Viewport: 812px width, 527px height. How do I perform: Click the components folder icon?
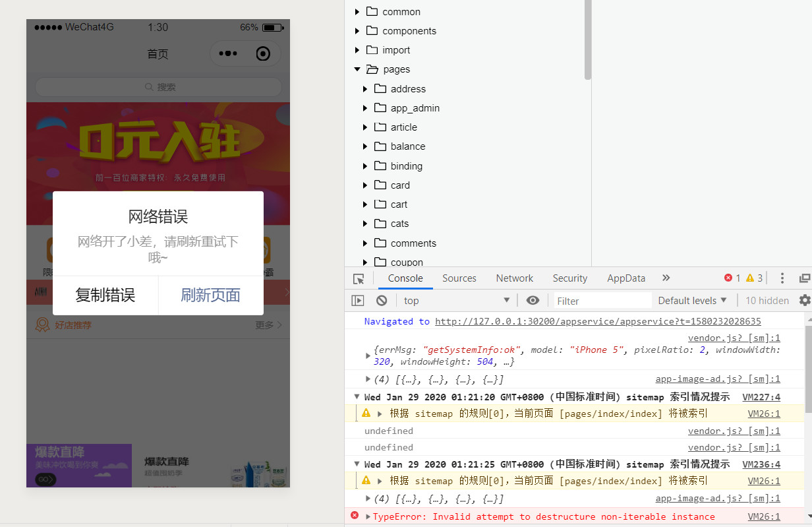coord(372,30)
